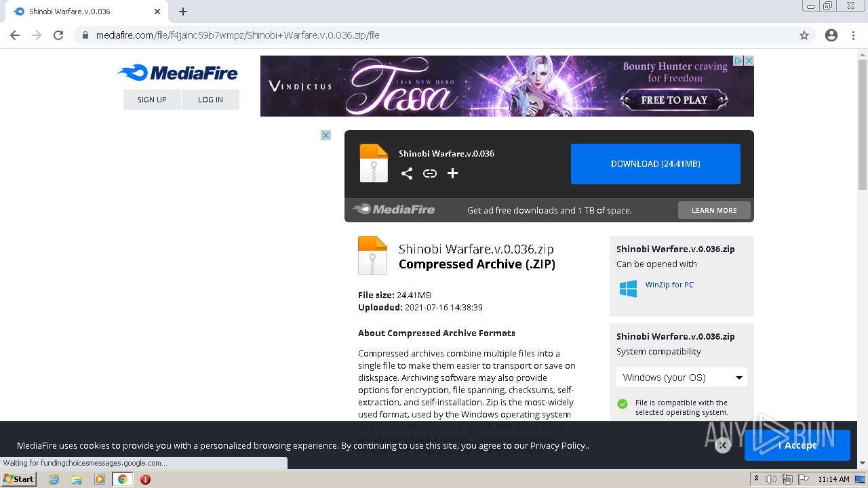
Task: Click the Chrome taskbar icon
Action: 123,479
